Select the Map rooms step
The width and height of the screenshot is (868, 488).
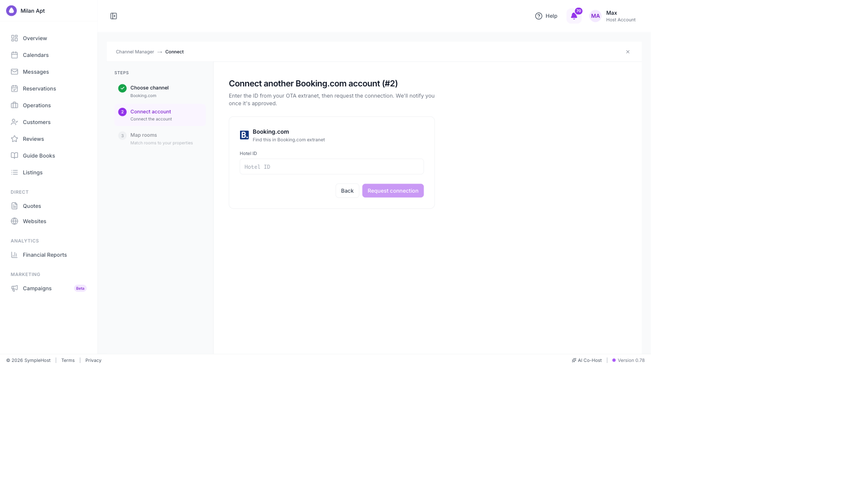(x=160, y=139)
